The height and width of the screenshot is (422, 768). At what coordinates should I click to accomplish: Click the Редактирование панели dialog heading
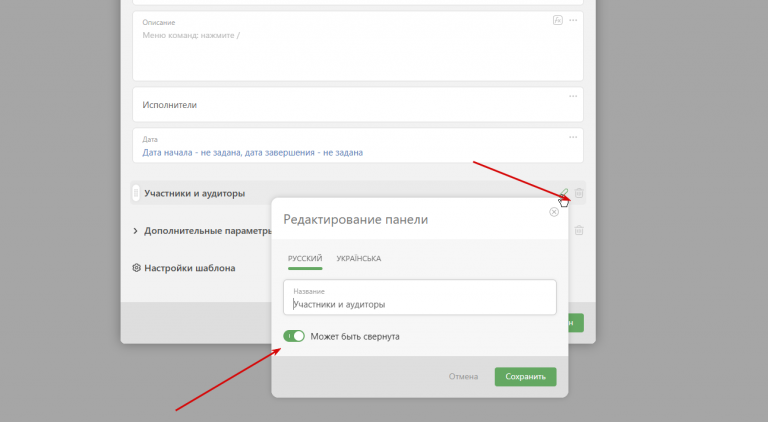pos(356,219)
